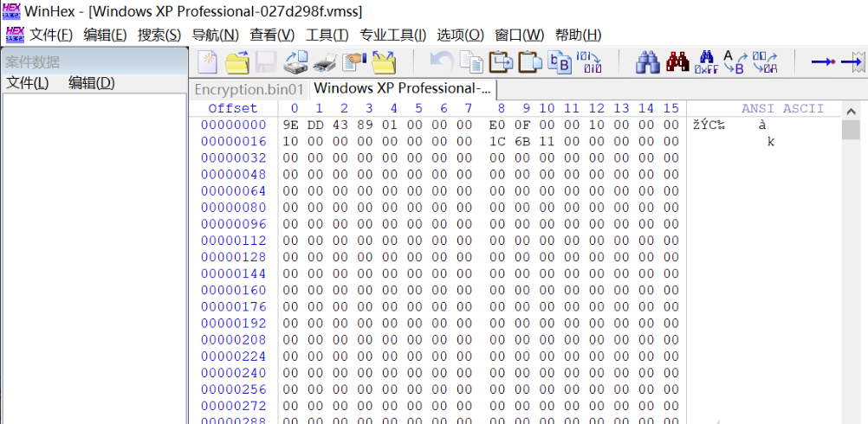The height and width of the screenshot is (424, 868).
Task: Click offset label 00000192
Action: tap(233, 323)
